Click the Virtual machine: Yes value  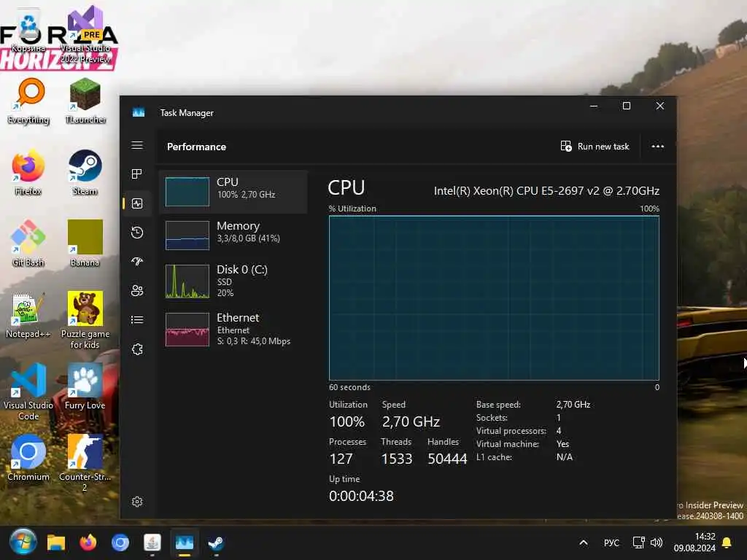[x=562, y=444]
